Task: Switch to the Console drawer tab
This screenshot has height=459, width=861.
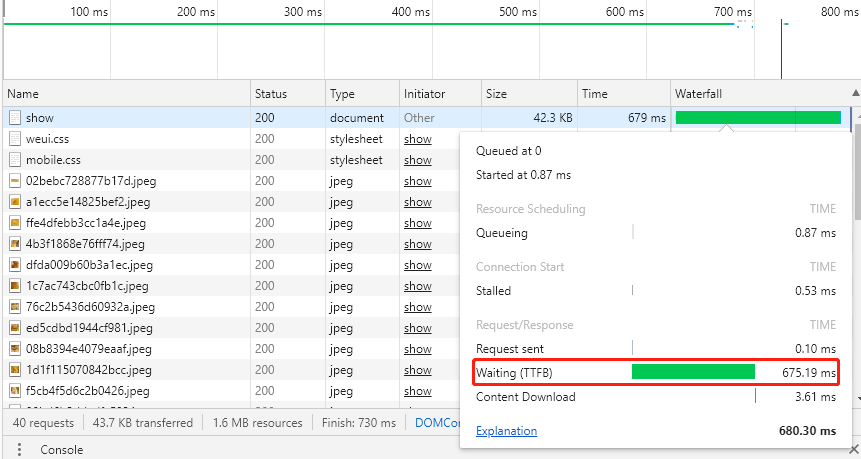Action: 60,450
